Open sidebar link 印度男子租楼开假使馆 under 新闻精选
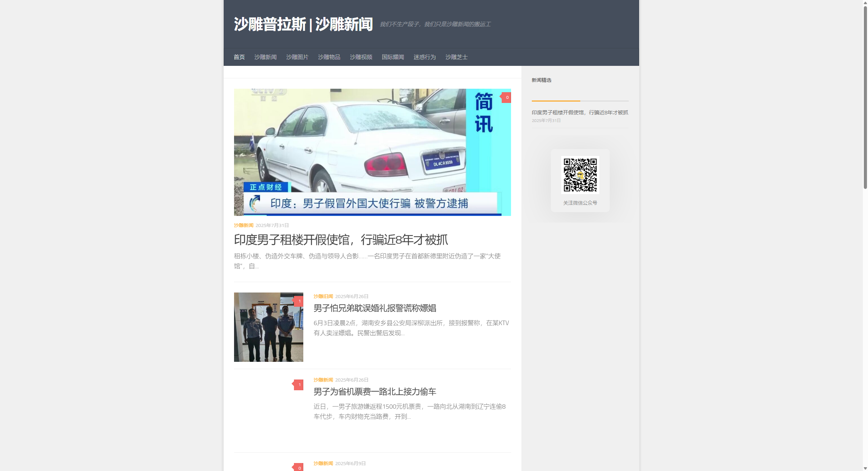Screen dimensions: 868x471 point(580,113)
